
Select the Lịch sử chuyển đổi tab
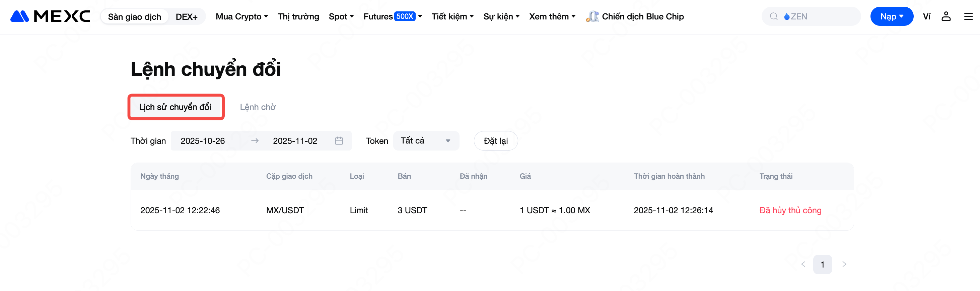click(x=175, y=107)
